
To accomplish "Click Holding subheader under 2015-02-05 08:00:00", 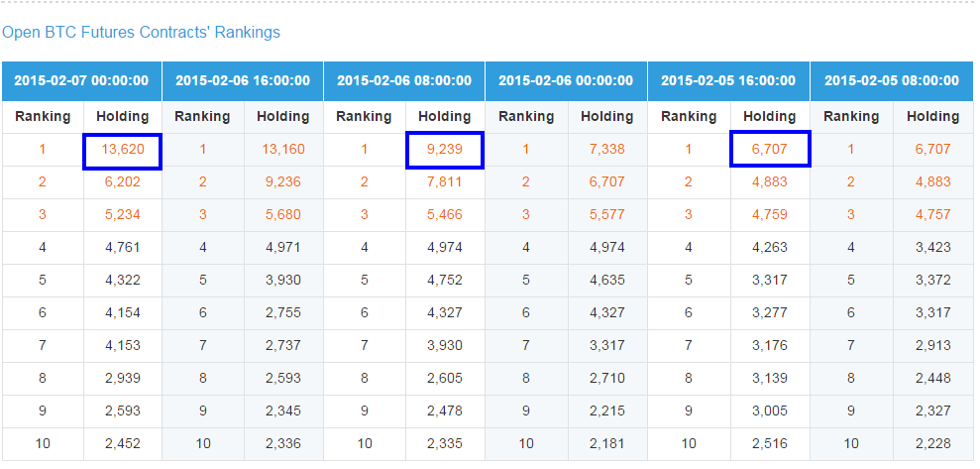I will 933,117.
